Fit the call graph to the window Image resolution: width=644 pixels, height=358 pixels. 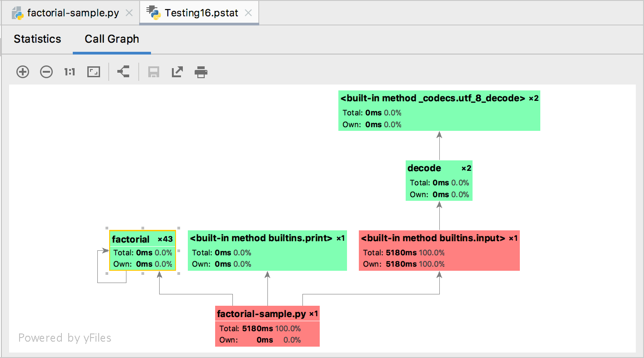[x=93, y=72]
